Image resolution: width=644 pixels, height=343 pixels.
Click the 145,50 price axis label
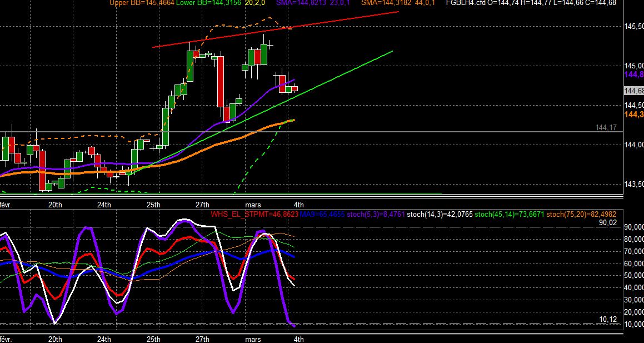pos(634,26)
